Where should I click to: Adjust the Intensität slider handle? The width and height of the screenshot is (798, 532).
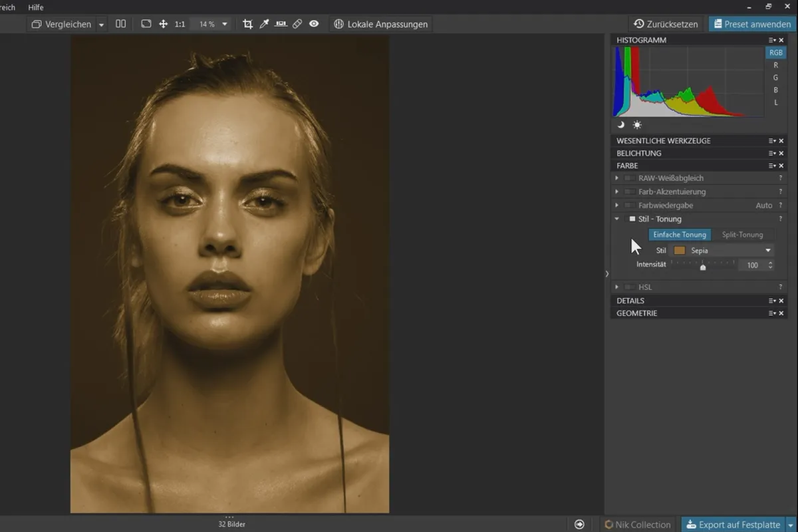click(x=703, y=267)
